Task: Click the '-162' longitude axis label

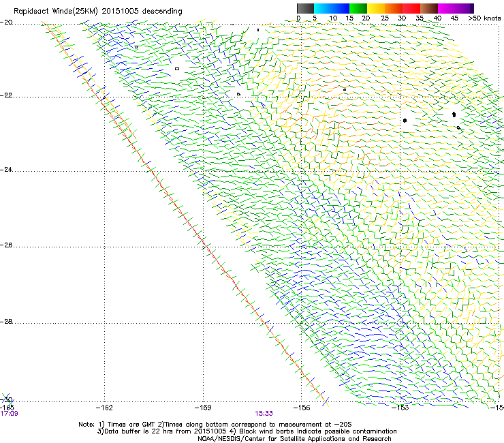Action: [x=104, y=408]
